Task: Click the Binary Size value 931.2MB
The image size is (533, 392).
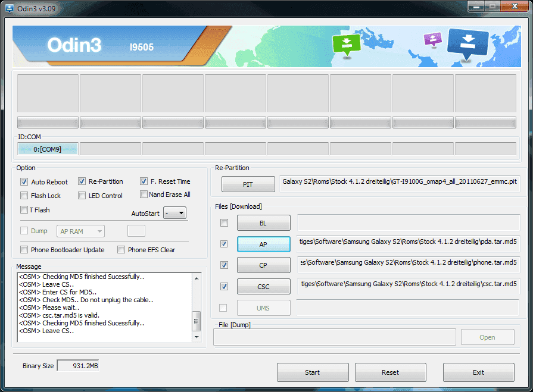Action: pyautogui.click(x=78, y=365)
